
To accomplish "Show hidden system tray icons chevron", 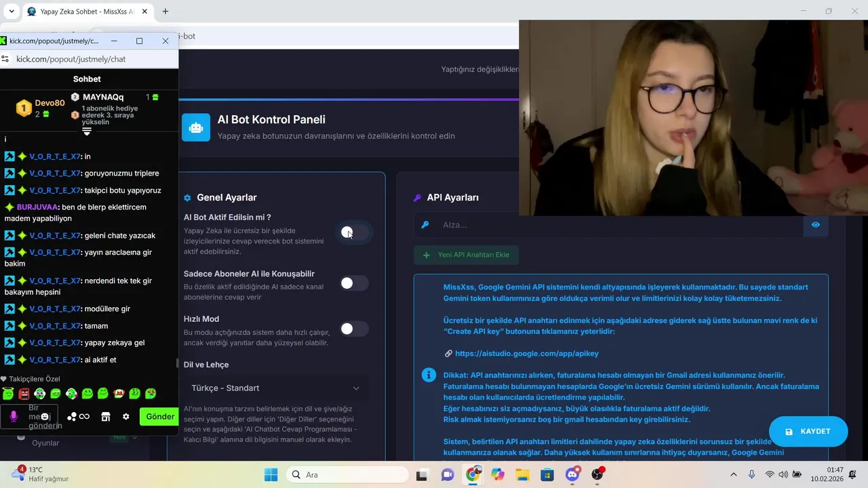I will click(733, 474).
